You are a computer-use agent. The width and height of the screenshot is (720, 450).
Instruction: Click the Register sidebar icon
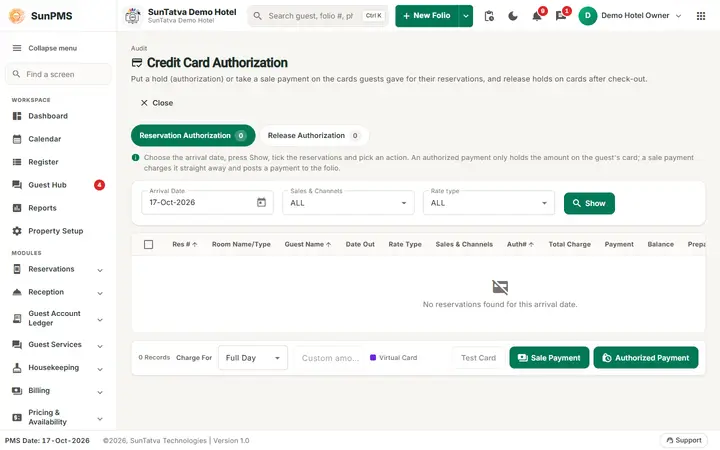(x=17, y=162)
